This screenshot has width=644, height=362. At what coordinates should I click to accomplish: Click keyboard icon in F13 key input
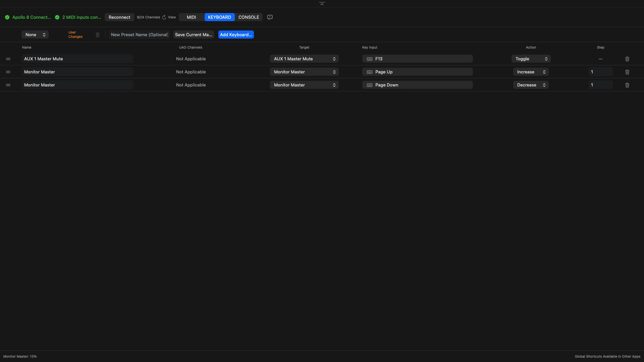(x=370, y=59)
